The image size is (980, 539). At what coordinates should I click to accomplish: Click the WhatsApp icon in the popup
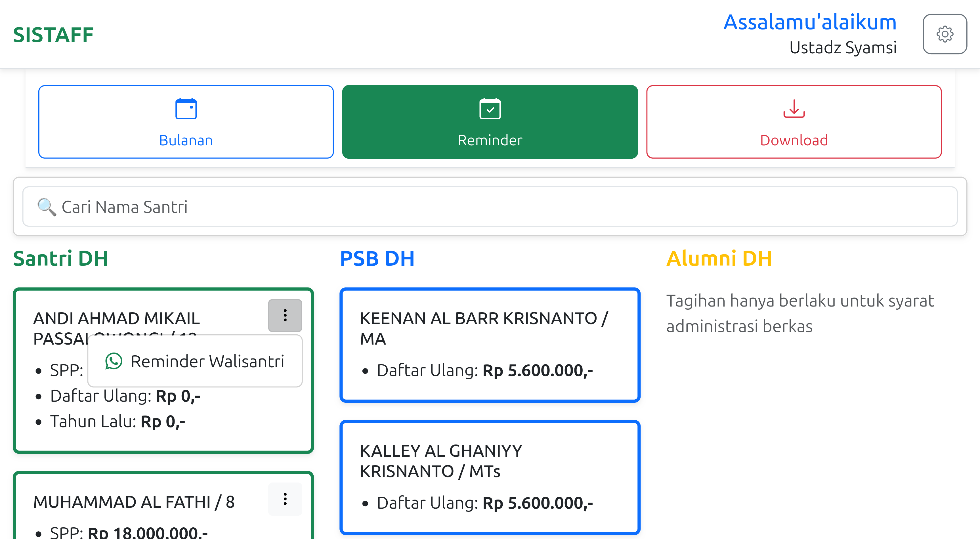coord(114,361)
